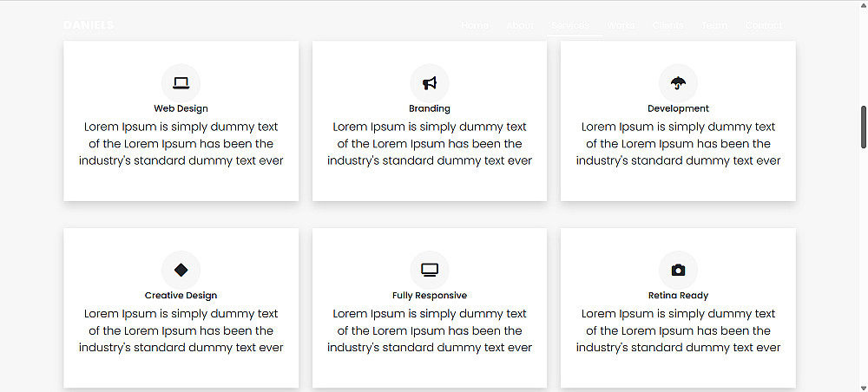
Task: Click the diamond icon for Creative Design
Action: point(181,270)
